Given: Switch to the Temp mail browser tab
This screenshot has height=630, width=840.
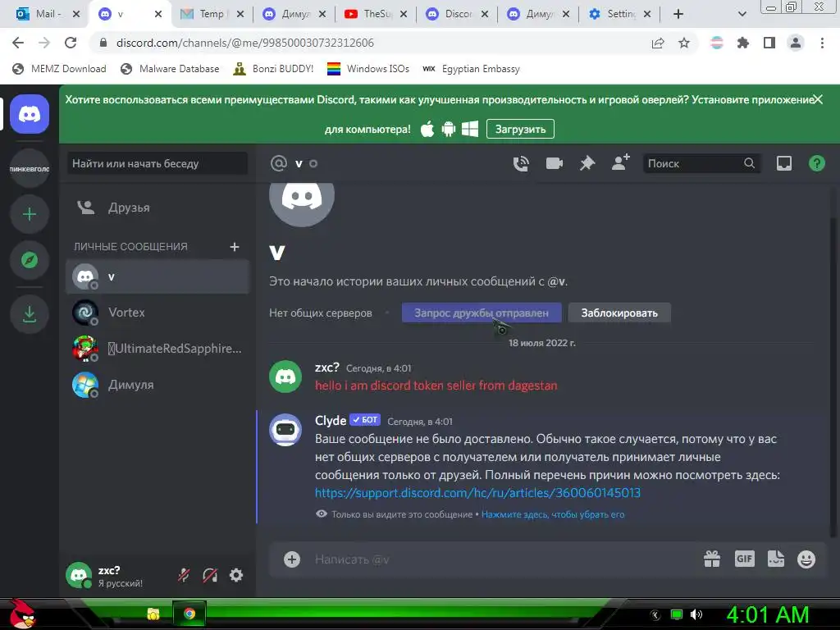Looking at the screenshot, I should pyautogui.click(x=212, y=14).
